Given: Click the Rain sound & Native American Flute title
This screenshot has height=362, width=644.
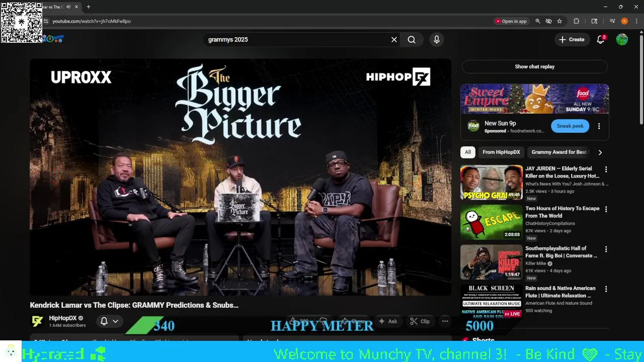Looking at the screenshot, I should tap(560, 292).
